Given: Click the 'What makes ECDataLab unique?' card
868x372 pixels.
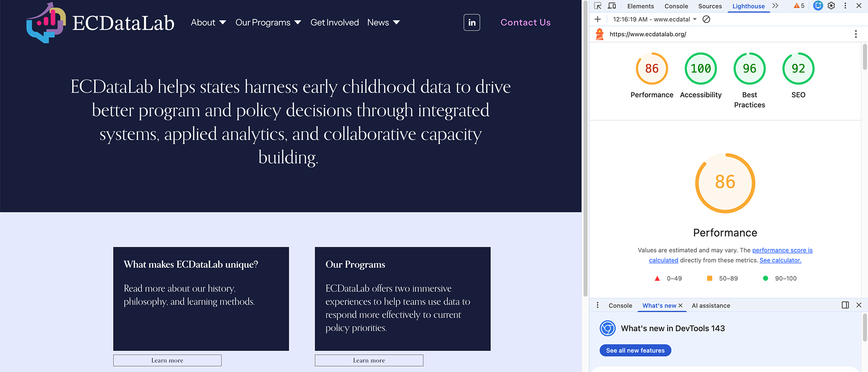Looking at the screenshot, I should pyautogui.click(x=201, y=299).
